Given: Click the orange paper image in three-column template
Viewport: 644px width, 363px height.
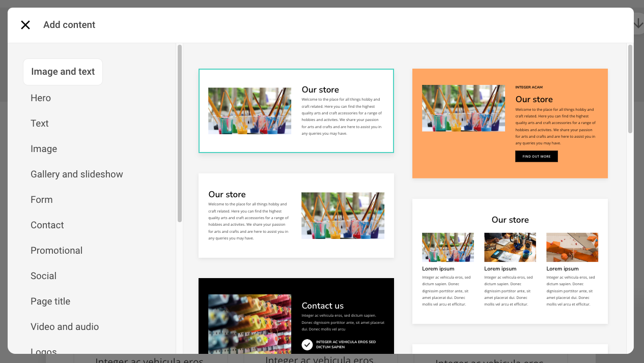Looking at the screenshot, I should 572,247.
